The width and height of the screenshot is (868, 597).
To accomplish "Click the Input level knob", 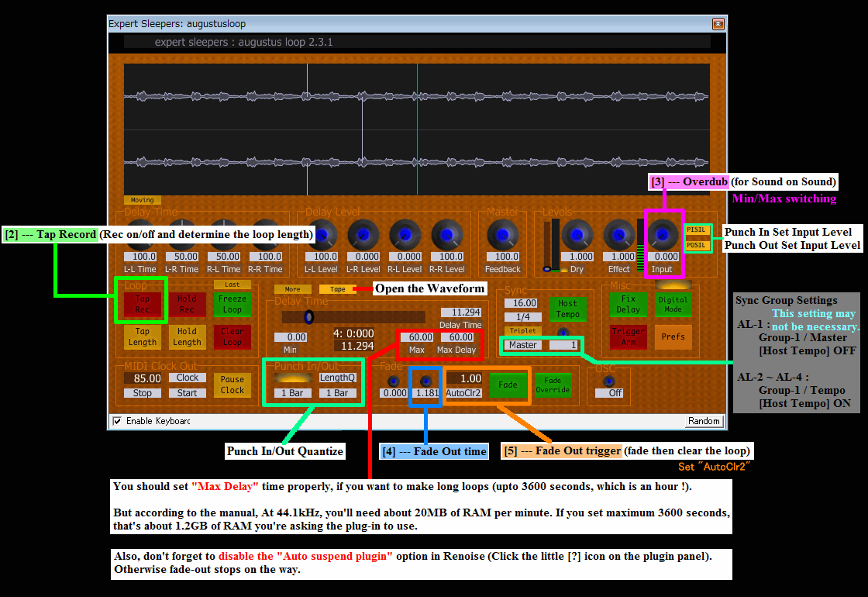I will pyautogui.click(x=662, y=235).
